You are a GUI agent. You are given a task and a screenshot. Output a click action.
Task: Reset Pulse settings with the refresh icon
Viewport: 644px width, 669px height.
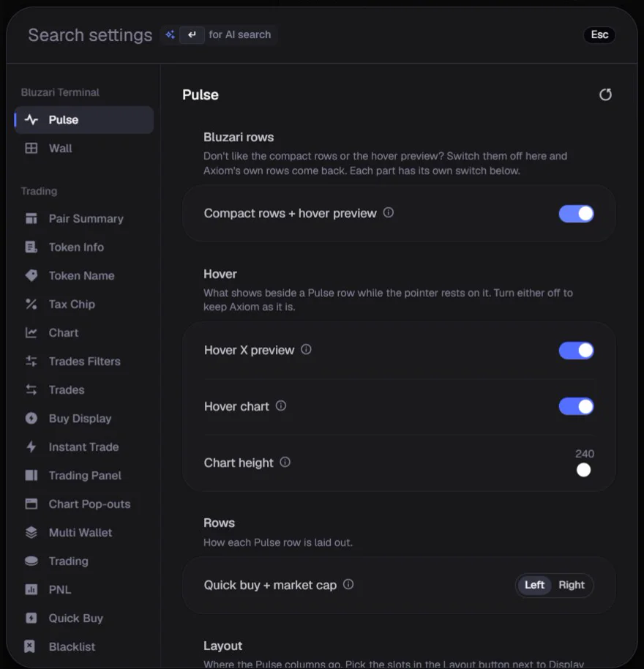click(605, 94)
